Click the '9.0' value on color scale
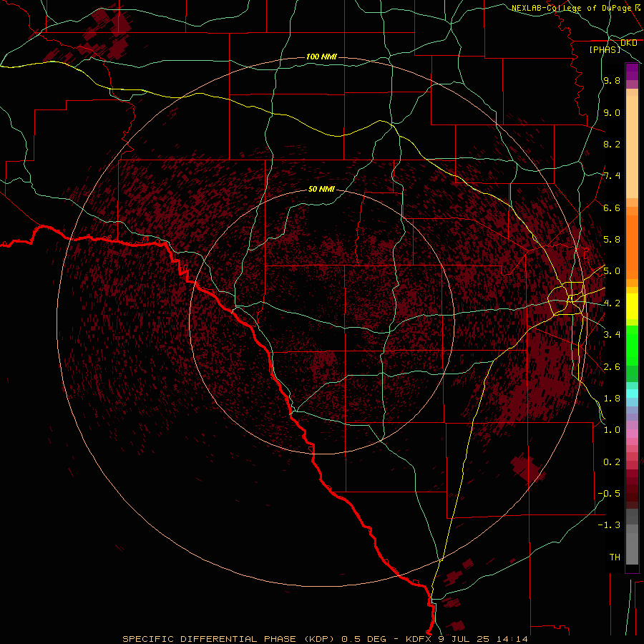Viewport: 644px width, 644px height. pyautogui.click(x=612, y=112)
